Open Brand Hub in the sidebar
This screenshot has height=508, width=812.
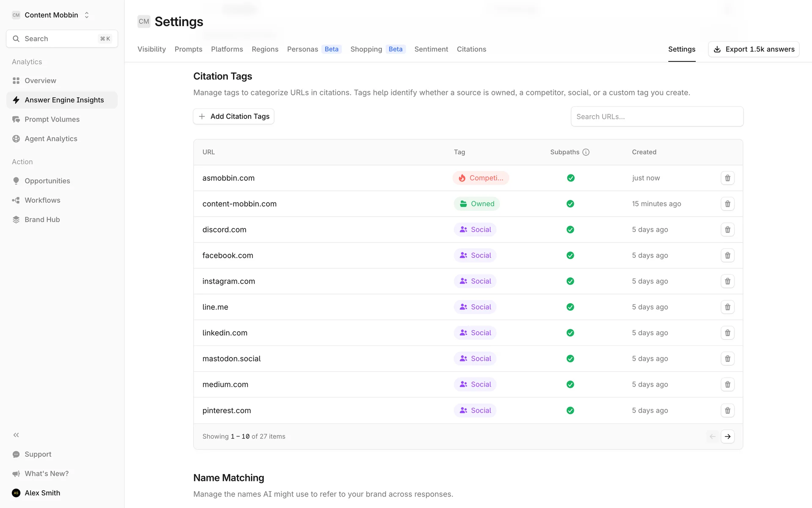pyautogui.click(x=42, y=220)
